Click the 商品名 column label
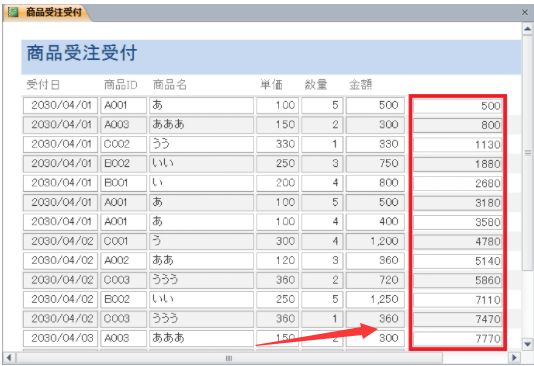Image resolution: width=534 pixels, height=366 pixels. click(x=170, y=84)
